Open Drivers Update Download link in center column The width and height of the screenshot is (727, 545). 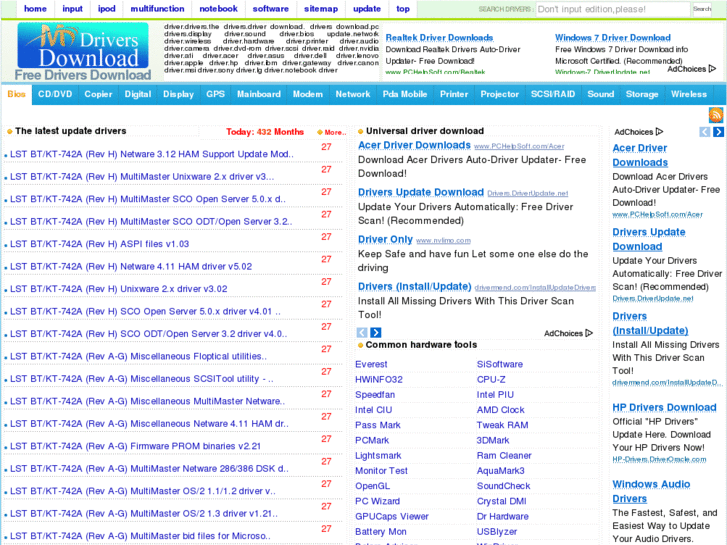421,192
